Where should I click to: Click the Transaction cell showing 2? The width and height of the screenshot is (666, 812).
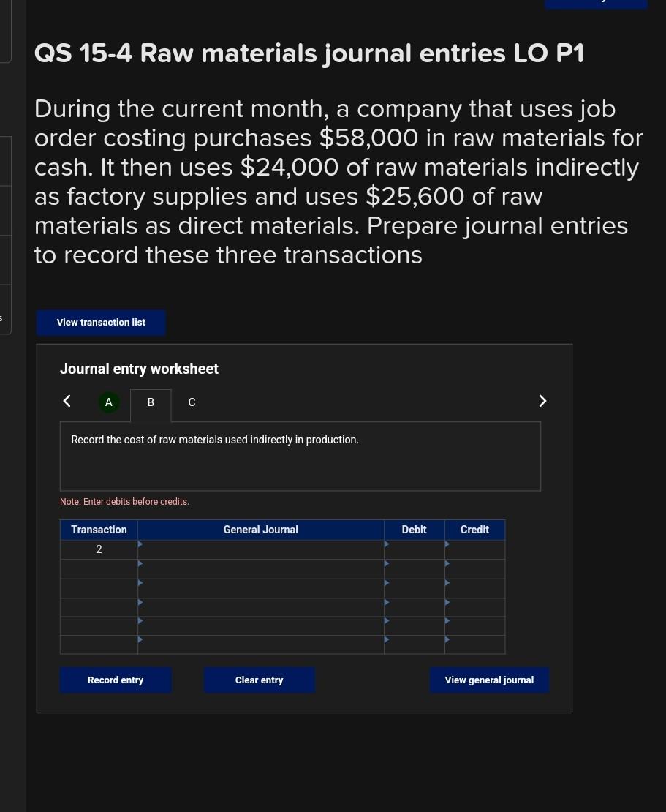pyautogui.click(x=99, y=549)
